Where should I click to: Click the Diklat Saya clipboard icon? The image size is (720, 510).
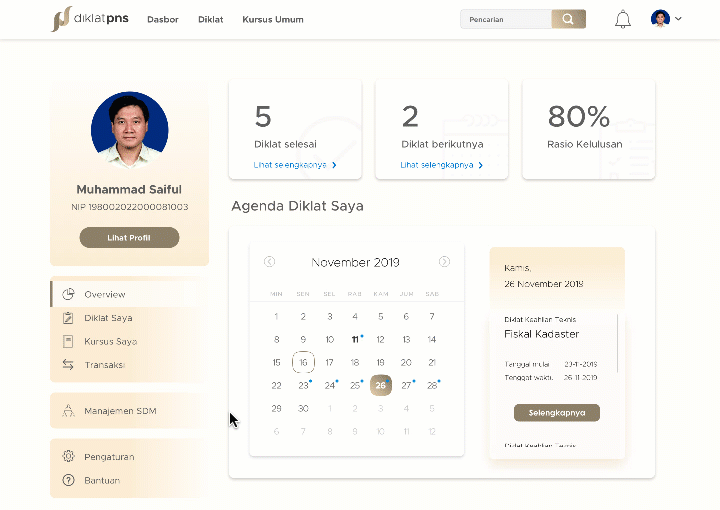pyautogui.click(x=68, y=318)
